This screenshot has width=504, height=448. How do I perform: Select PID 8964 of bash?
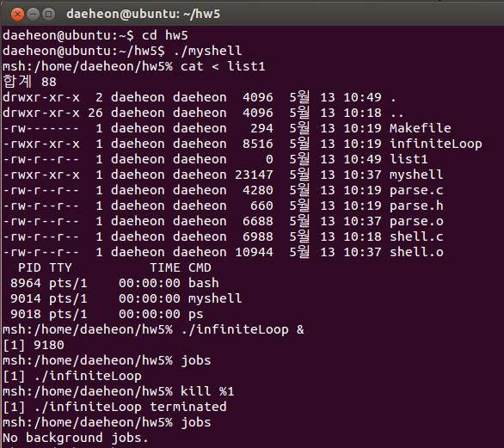point(26,283)
